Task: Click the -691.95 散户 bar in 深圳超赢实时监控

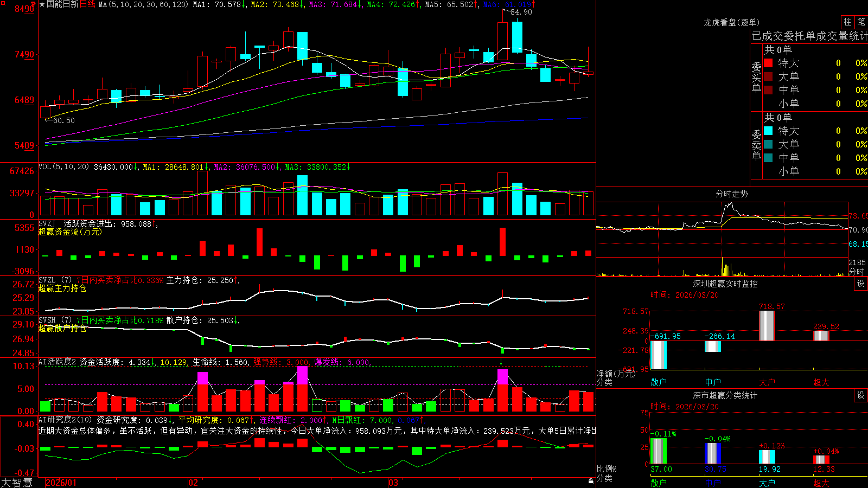Action: (659, 355)
